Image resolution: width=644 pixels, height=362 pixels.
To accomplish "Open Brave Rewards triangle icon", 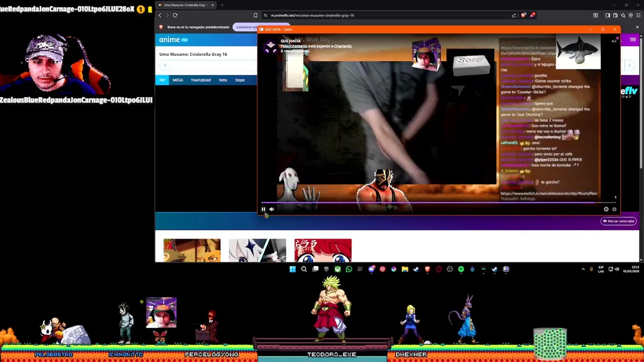I will pyautogui.click(x=532, y=15).
